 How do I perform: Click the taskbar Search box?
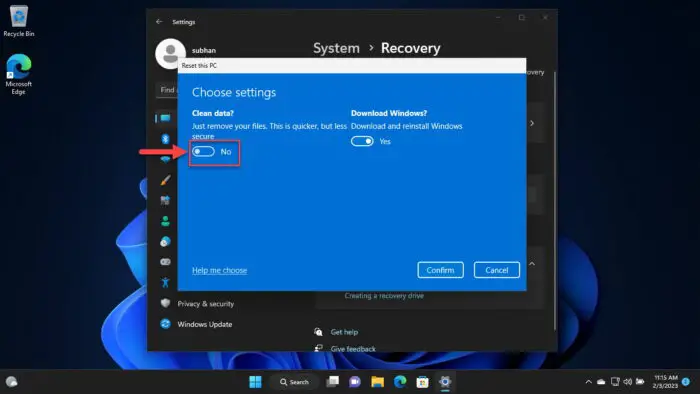tap(294, 382)
